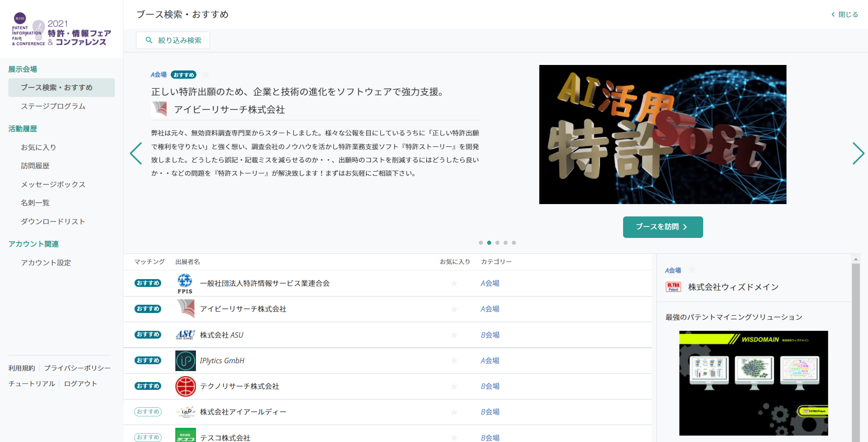Click 閉じる to collapse the panel
The image size is (868, 442).
pos(845,15)
